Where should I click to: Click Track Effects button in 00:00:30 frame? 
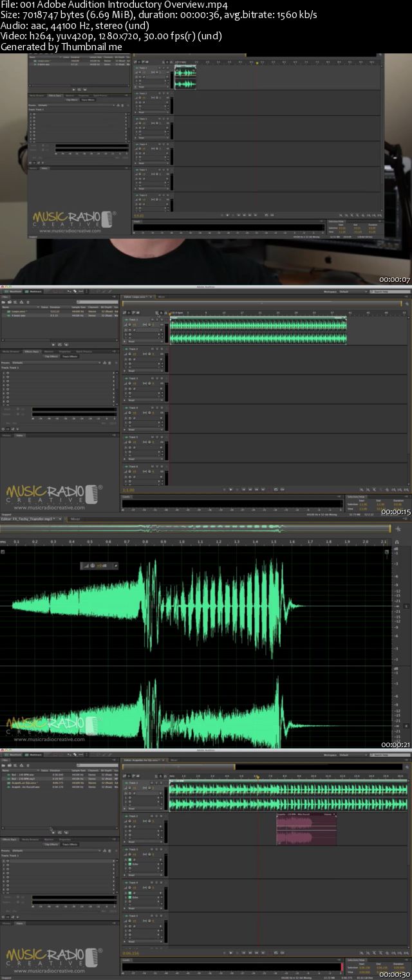(x=70, y=844)
